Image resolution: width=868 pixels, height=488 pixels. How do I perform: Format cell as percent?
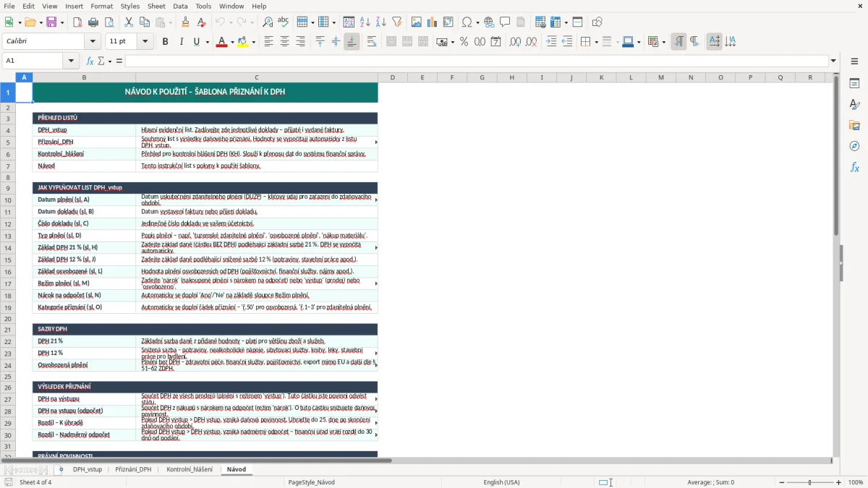(x=464, y=42)
